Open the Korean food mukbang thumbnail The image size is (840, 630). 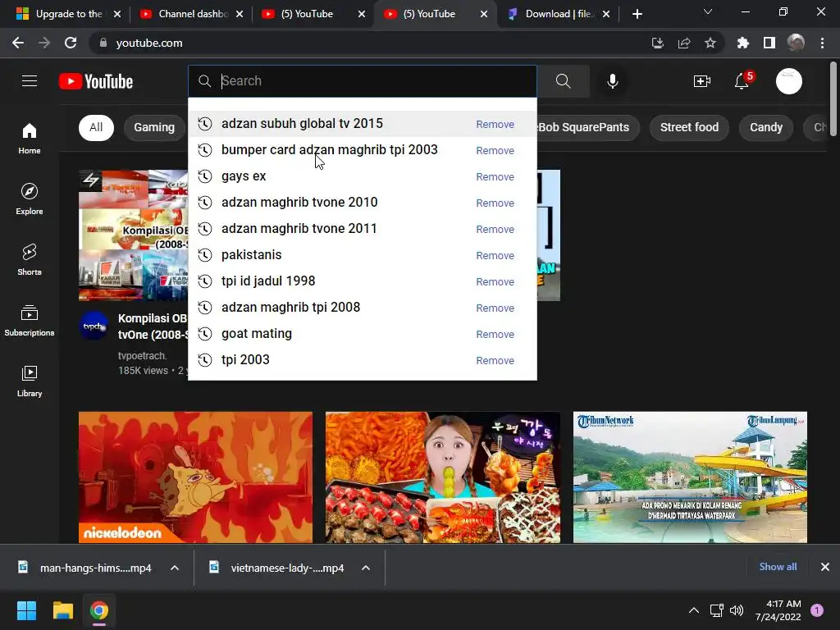point(443,477)
